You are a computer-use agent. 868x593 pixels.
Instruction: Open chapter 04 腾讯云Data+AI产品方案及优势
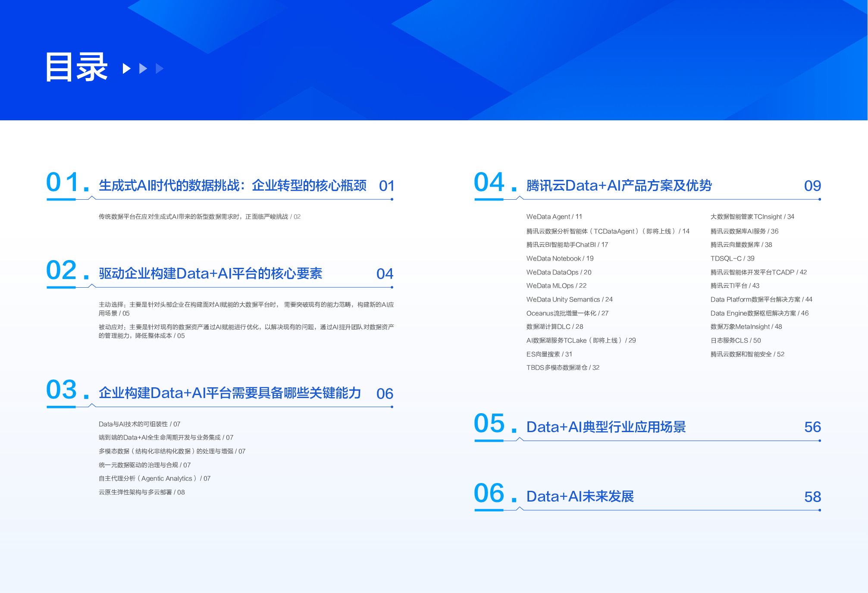[x=619, y=185]
